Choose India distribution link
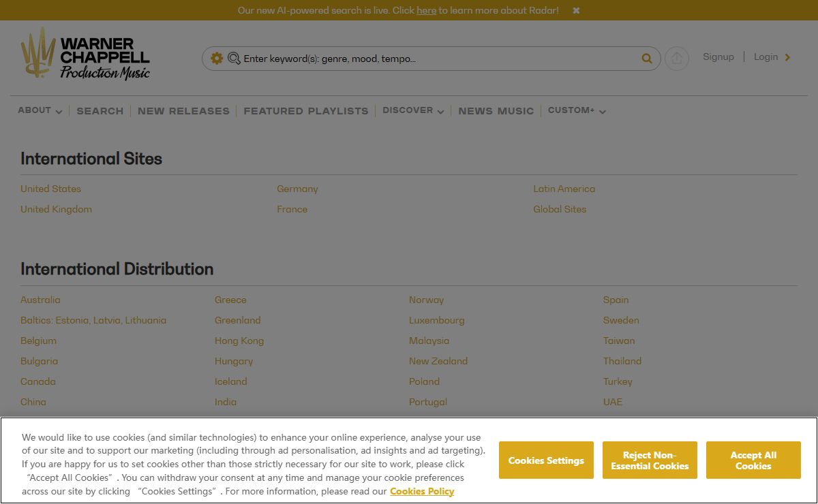This screenshot has height=504, width=818. (x=226, y=402)
